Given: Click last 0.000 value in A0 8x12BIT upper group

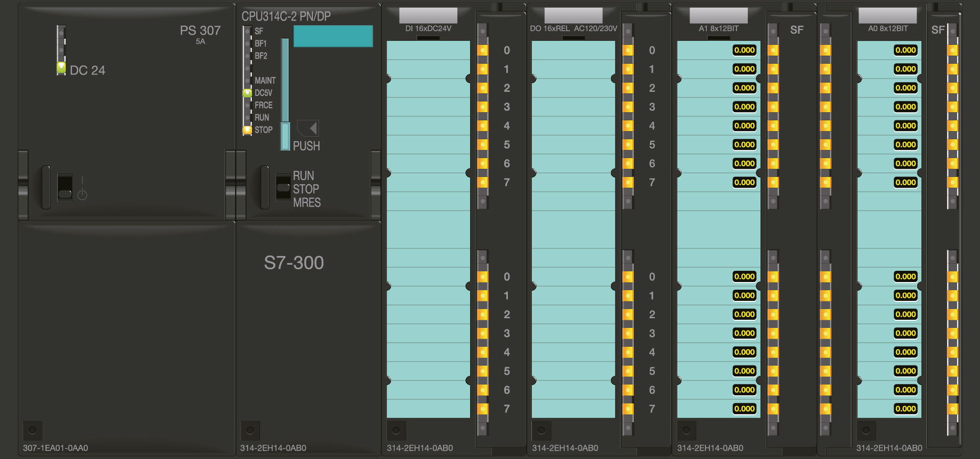Looking at the screenshot, I should click(x=905, y=182).
